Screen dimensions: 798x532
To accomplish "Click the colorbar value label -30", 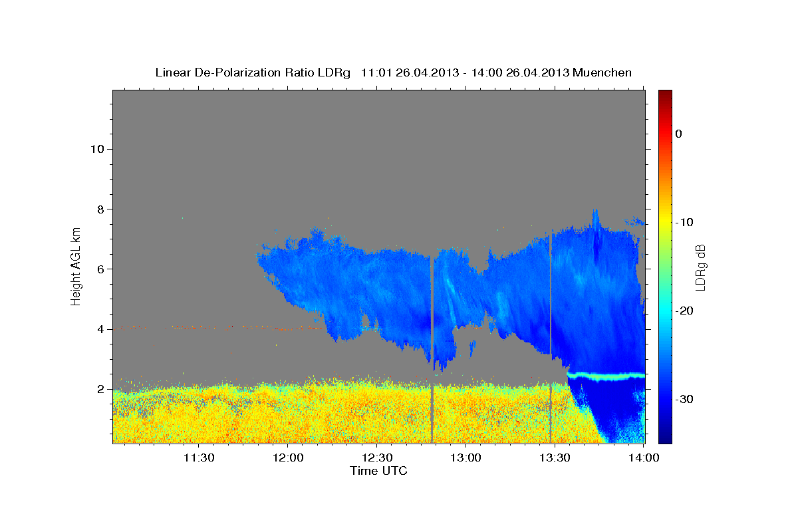I will 684,399.
